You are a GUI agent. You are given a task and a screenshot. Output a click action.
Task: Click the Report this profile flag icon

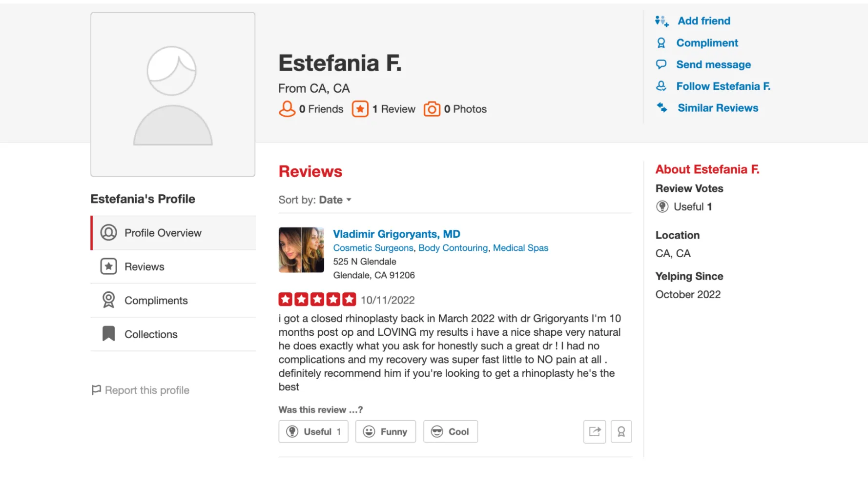(x=96, y=390)
